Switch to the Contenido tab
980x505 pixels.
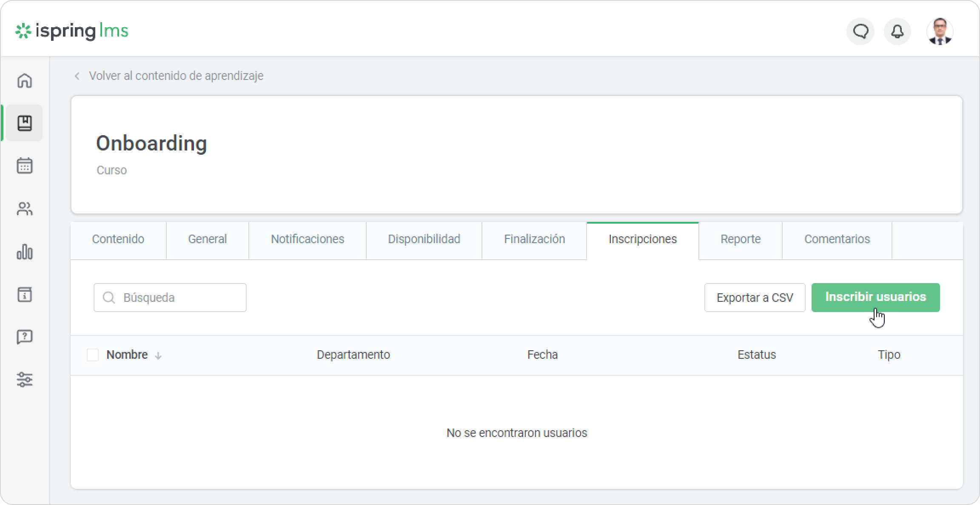118,239
